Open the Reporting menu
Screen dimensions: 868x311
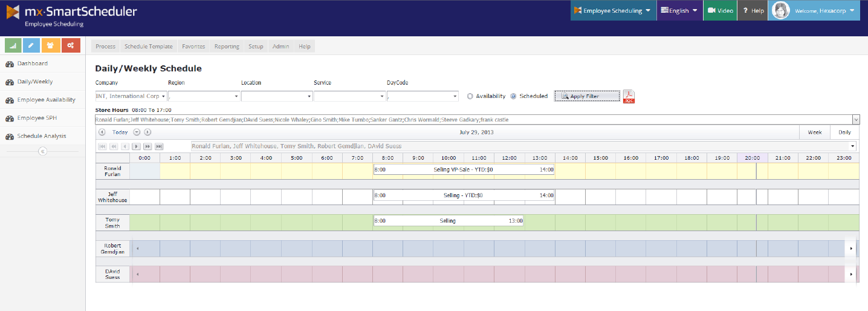227,47
